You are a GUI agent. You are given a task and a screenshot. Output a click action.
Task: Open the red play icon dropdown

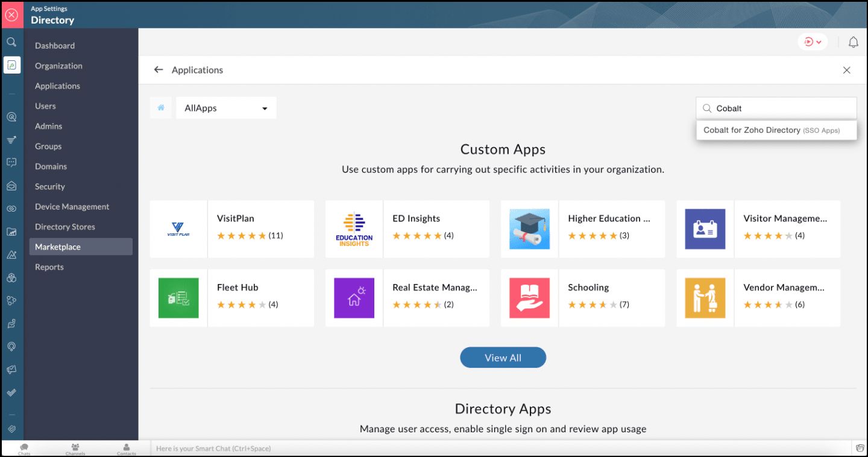point(813,42)
